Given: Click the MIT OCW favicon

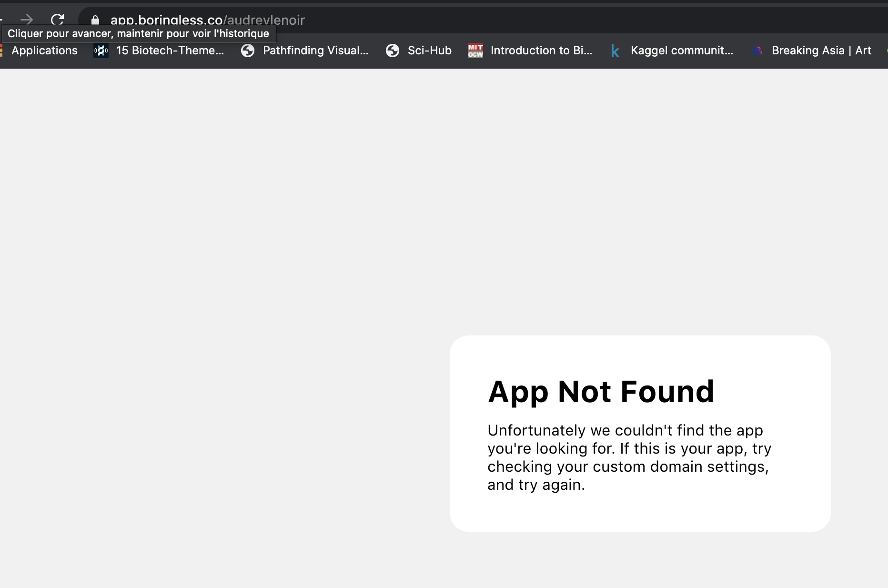Looking at the screenshot, I should pyautogui.click(x=475, y=51).
